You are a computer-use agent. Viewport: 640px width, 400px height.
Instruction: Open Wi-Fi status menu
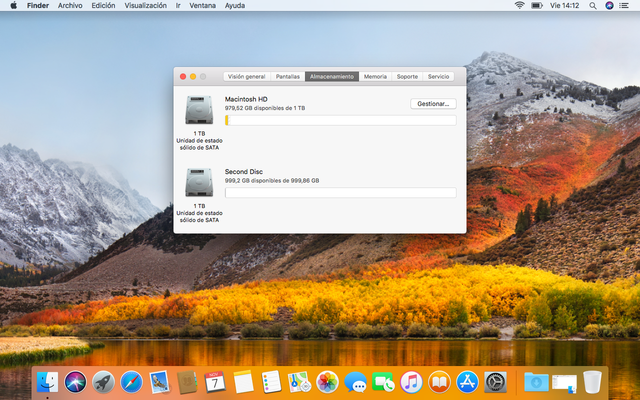click(520, 6)
